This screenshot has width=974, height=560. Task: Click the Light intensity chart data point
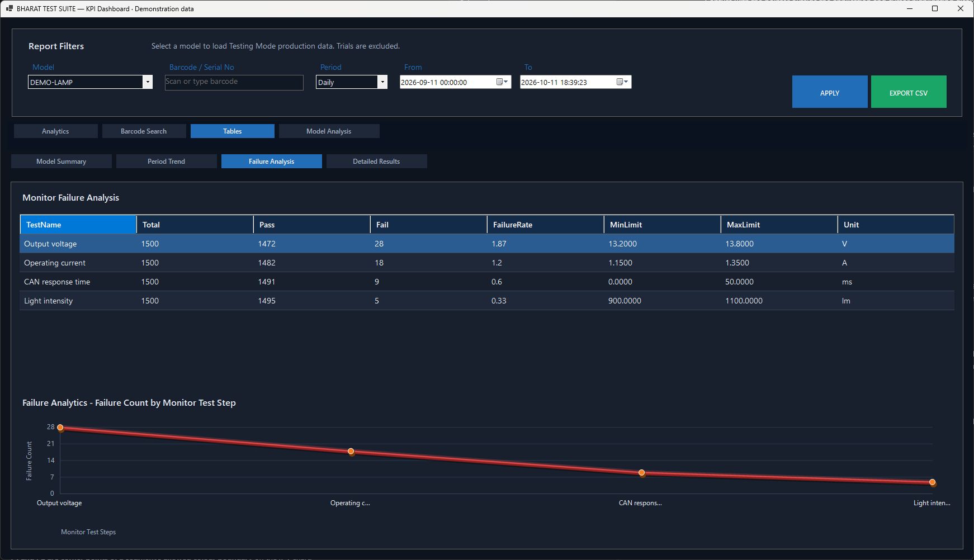[x=933, y=482]
